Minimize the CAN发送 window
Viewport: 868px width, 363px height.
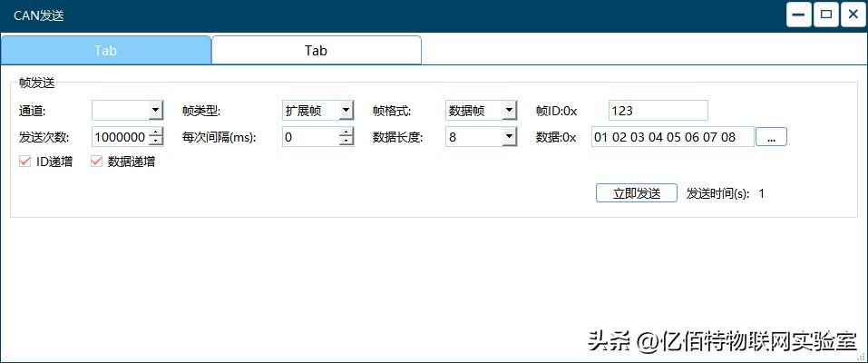[x=799, y=15]
